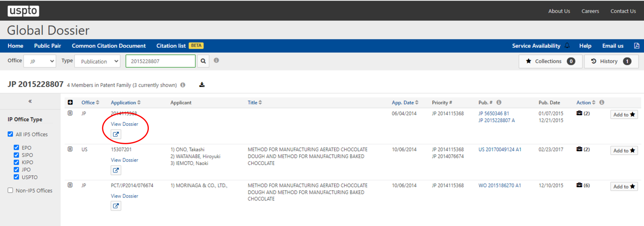Sort the table by App. Date column
644x226 pixels.
[405, 103]
